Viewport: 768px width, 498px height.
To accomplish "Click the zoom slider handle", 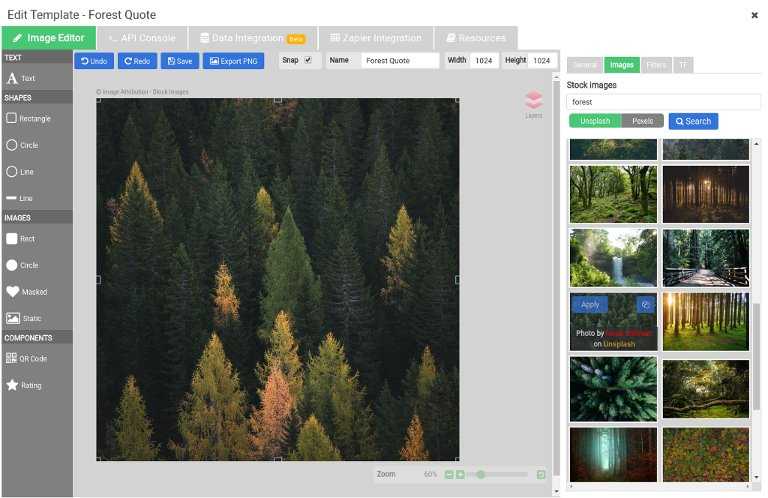I will click(x=481, y=474).
